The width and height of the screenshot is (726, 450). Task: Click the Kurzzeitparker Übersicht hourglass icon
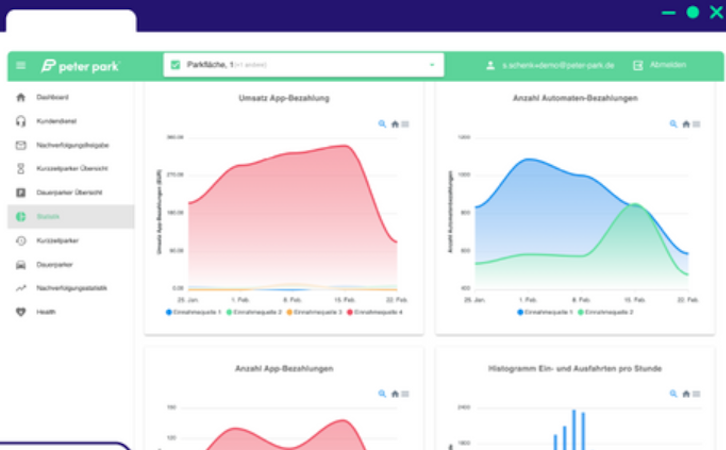click(21, 169)
